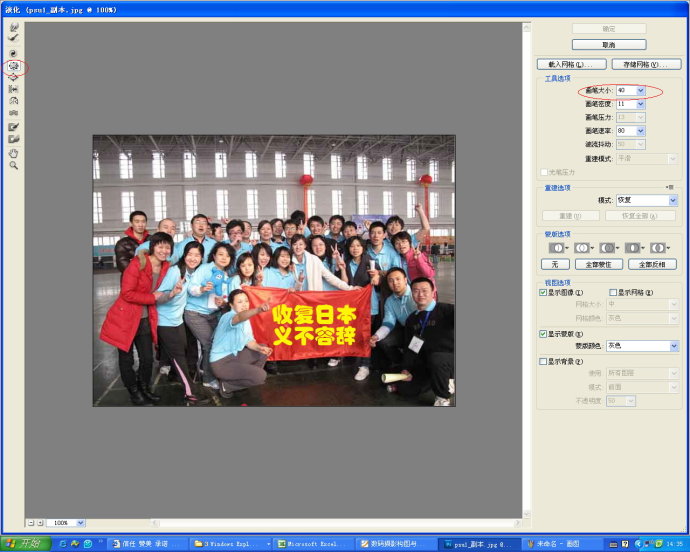
Task: Click the 全部反相 invert all button
Action: [653, 264]
